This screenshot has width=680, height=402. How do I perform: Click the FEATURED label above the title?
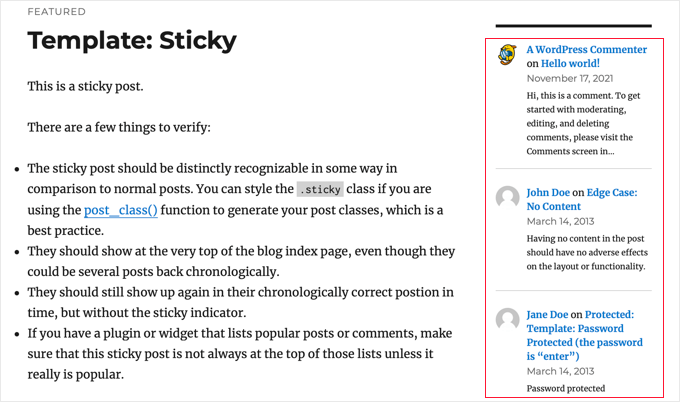(56, 12)
